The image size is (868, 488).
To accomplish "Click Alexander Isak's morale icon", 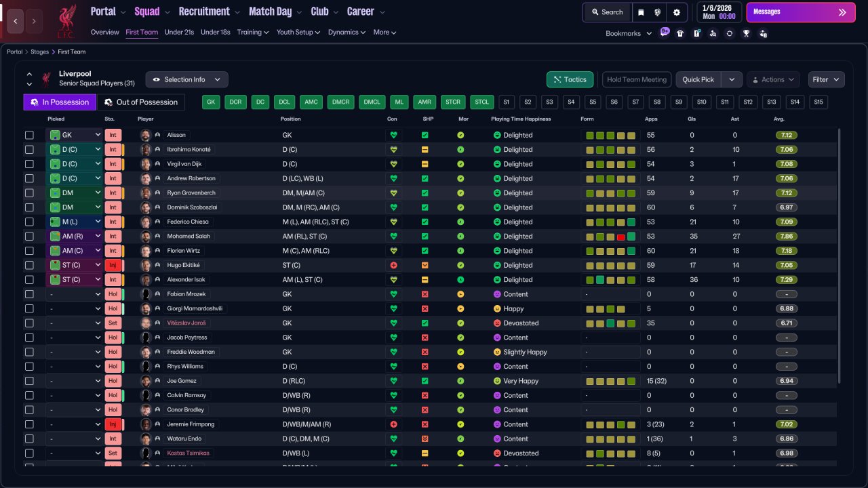I will [460, 280].
